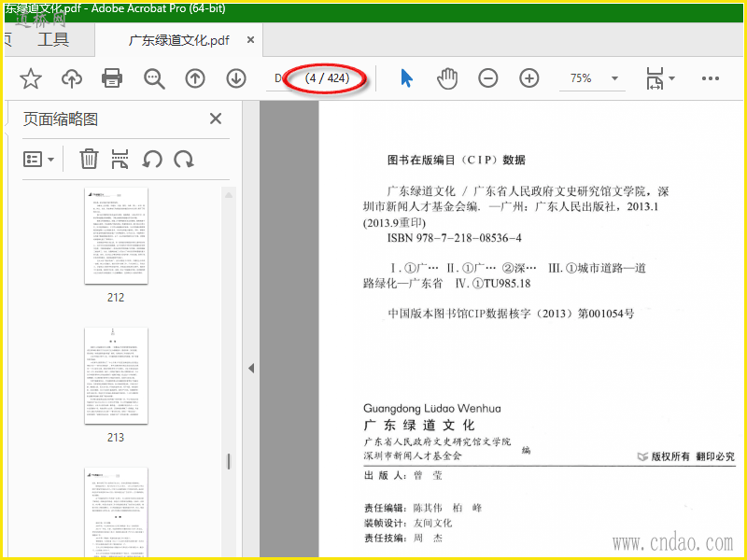Click the cloud upload icon
Image resolution: width=747 pixels, height=560 pixels.
pyautogui.click(x=72, y=78)
